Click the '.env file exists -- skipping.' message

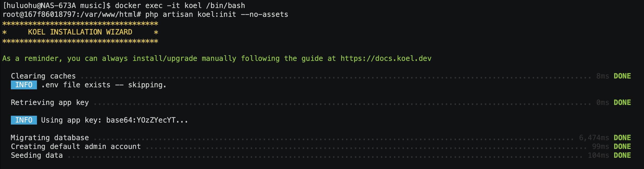point(104,85)
